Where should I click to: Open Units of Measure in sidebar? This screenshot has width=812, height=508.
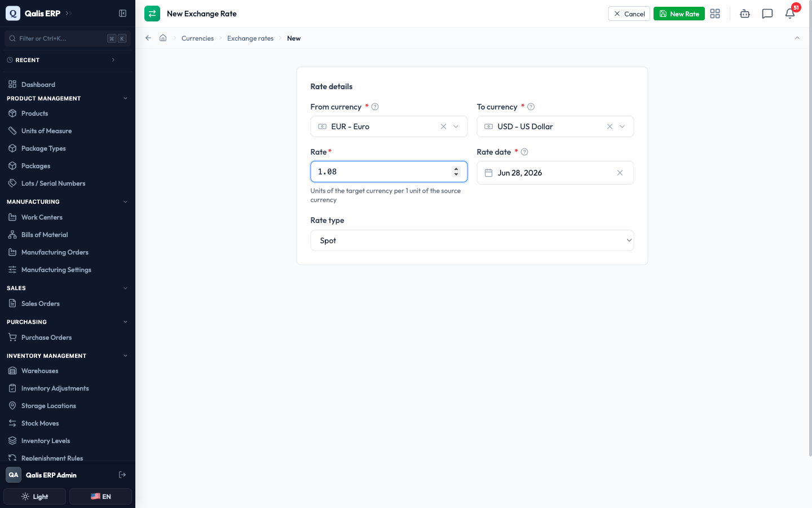tap(68, 131)
